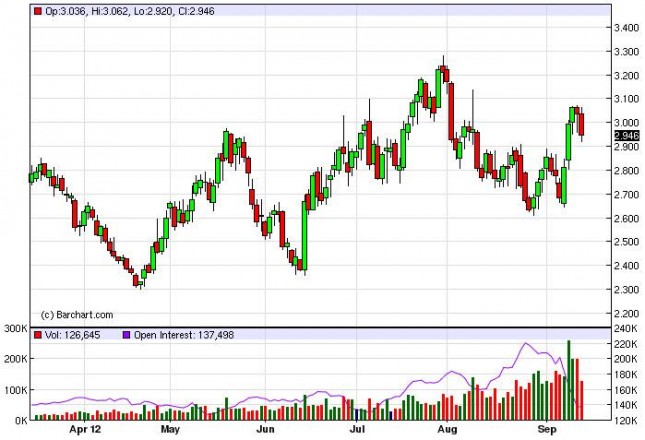Click the 'Lo:2.920' low price text
Image resolution: width=645 pixels, height=440 pixels.
coord(153,12)
